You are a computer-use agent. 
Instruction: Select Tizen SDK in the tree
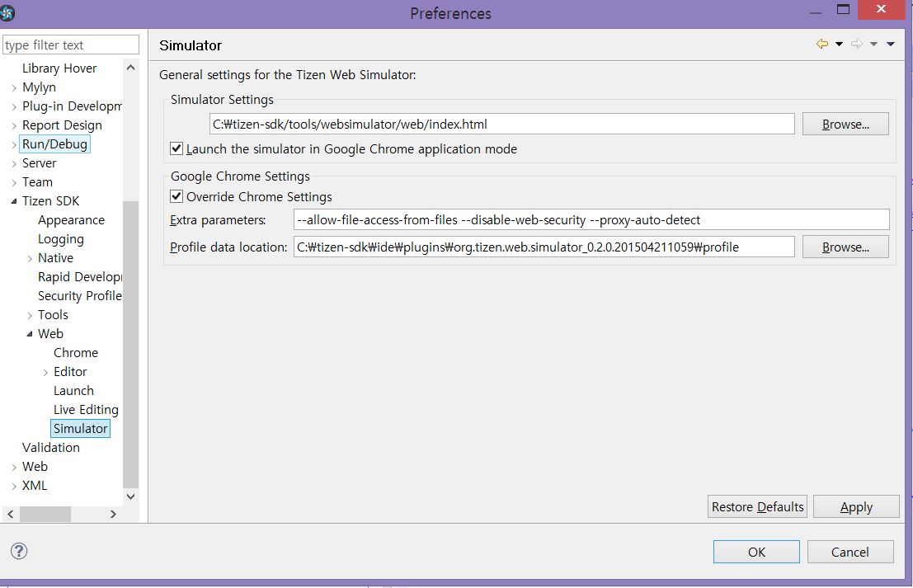click(x=50, y=201)
